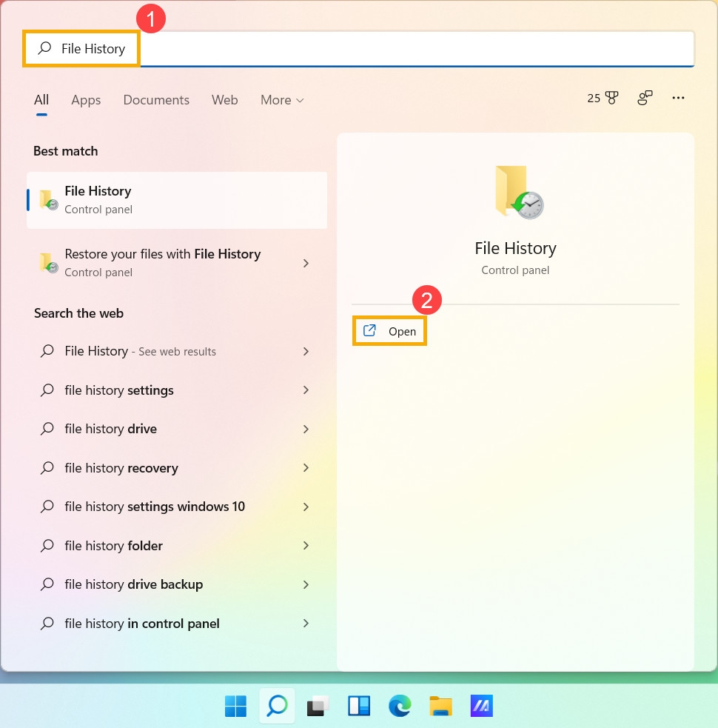The image size is (718, 728).
Task: Switch to the Apps filter tab
Action: coord(86,99)
